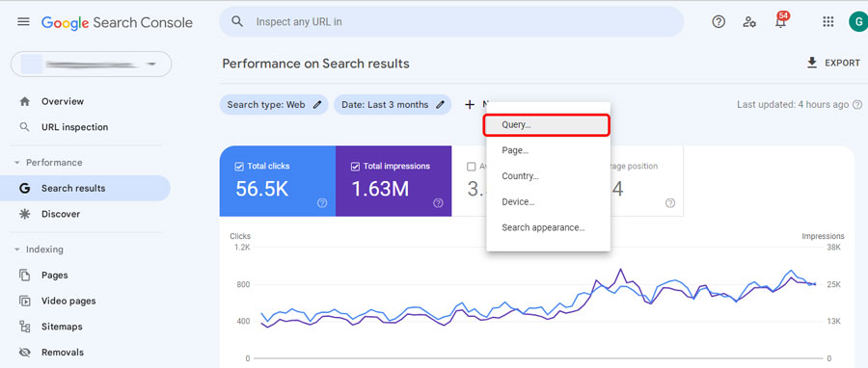This screenshot has height=368, width=868.
Task: Open the notifications bell icon
Action: 781,21
